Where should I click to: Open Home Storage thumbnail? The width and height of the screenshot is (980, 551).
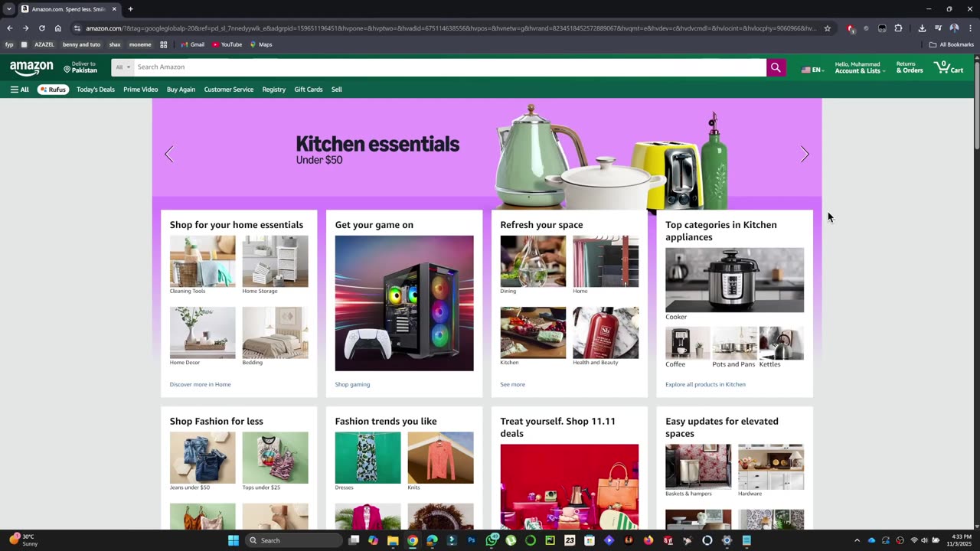276,262
